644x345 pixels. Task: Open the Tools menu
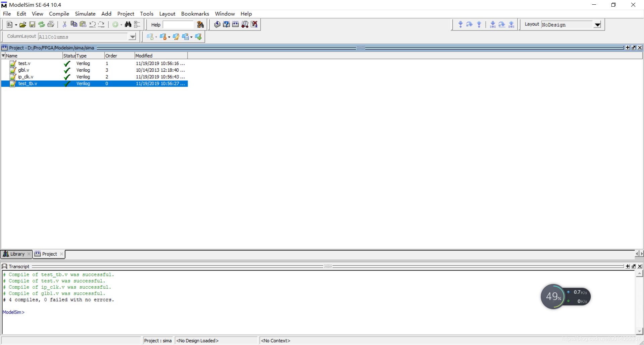click(x=147, y=14)
